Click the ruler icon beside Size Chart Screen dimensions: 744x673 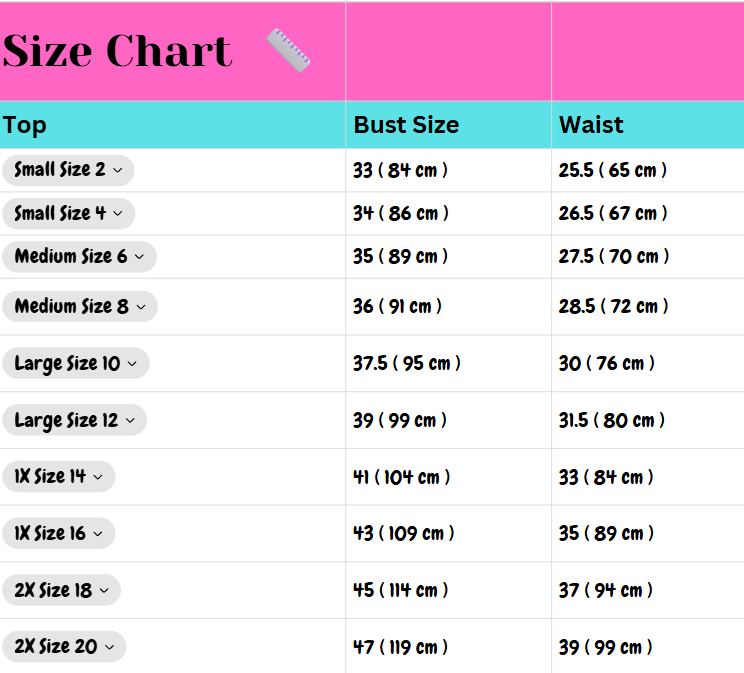point(288,50)
